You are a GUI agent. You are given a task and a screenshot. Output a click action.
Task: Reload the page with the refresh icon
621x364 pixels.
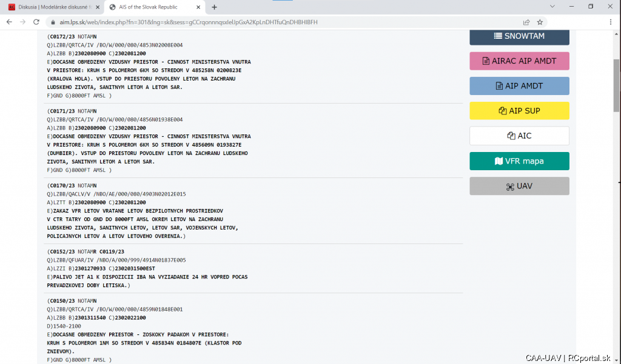pyautogui.click(x=36, y=22)
